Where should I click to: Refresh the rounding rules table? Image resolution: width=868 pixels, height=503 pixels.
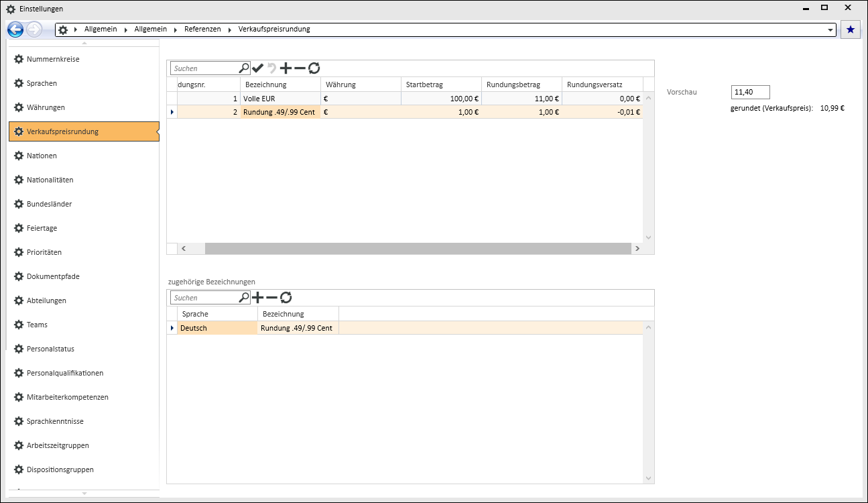coord(314,68)
